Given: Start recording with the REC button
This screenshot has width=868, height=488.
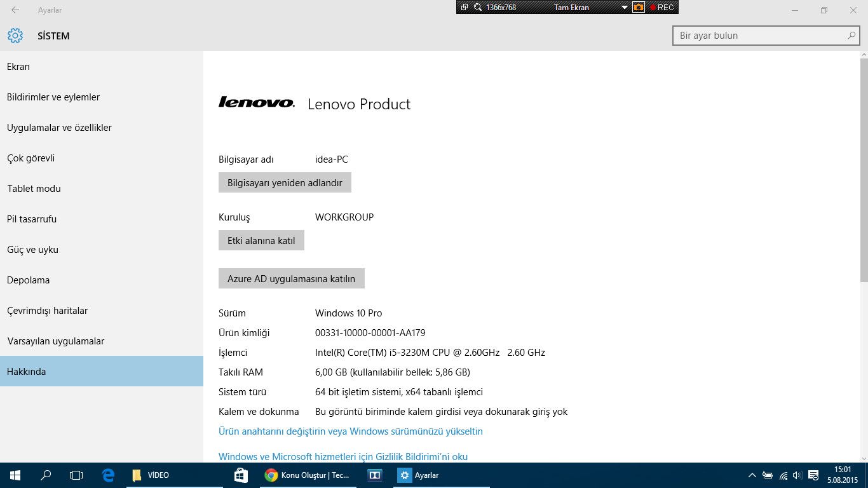Looking at the screenshot, I should (662, 8).
